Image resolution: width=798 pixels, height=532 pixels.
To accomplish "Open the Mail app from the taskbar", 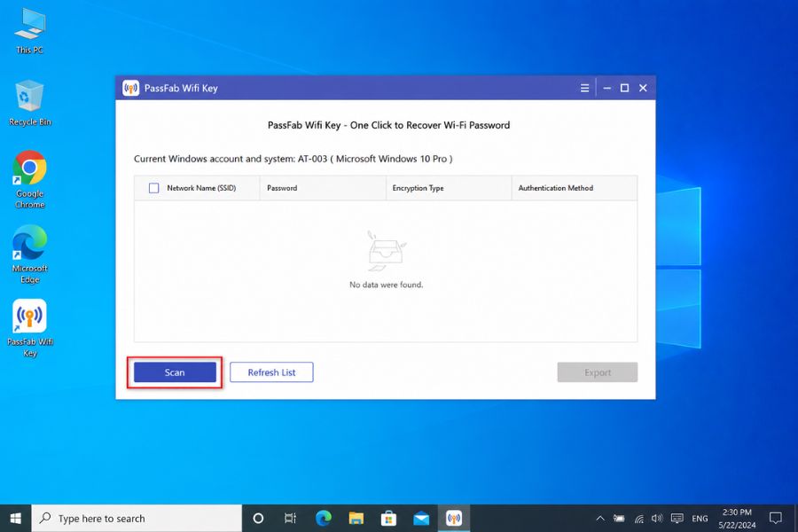I will [x=421, y=518].
